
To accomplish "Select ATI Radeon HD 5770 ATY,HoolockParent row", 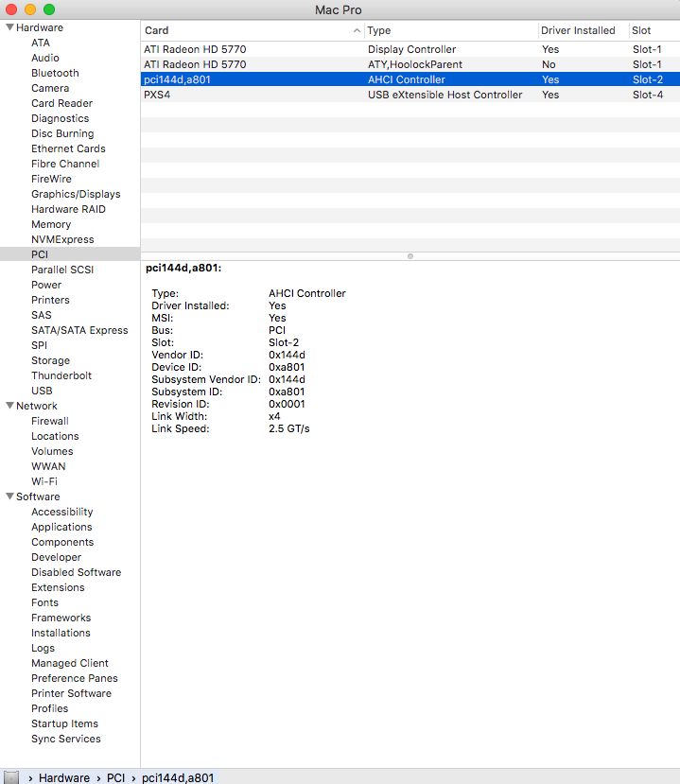I will coord(410,64).
